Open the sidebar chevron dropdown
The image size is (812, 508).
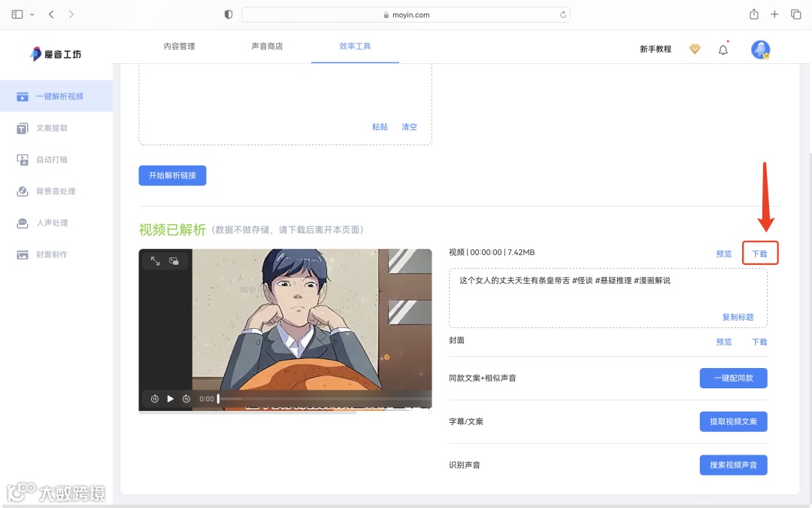coord(32,14)
